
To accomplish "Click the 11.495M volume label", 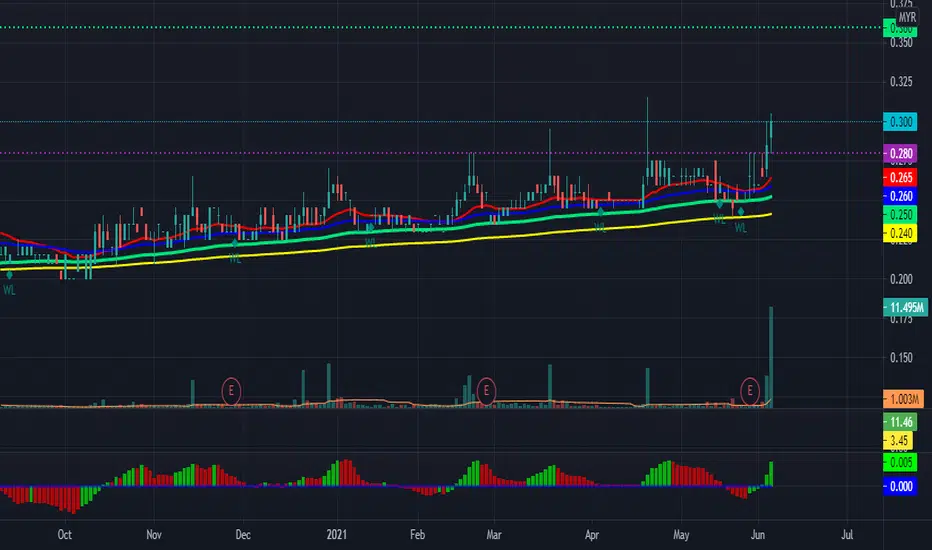I will pos(906,307).
